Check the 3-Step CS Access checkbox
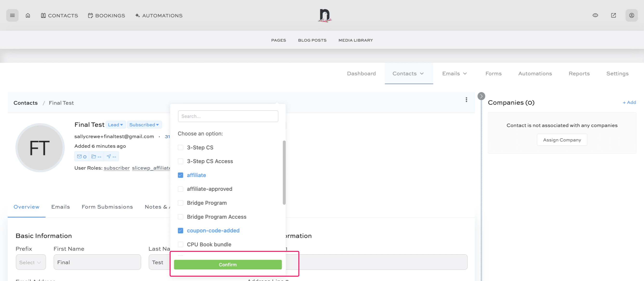 [x=181, y=161]
